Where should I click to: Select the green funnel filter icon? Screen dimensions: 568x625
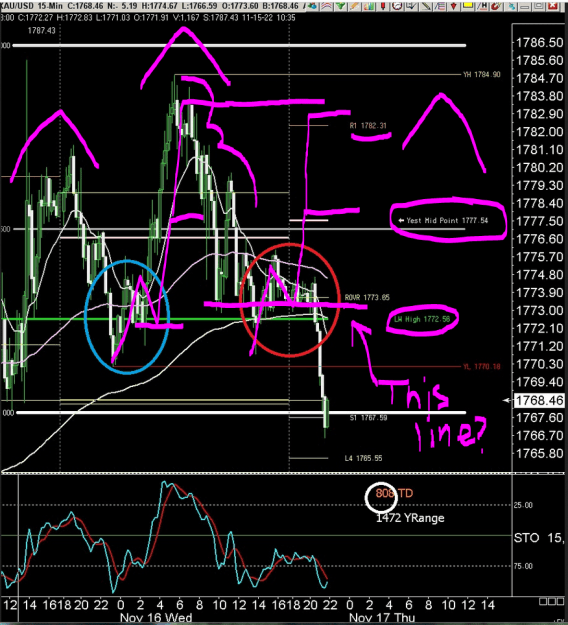[x=341, y=6]
